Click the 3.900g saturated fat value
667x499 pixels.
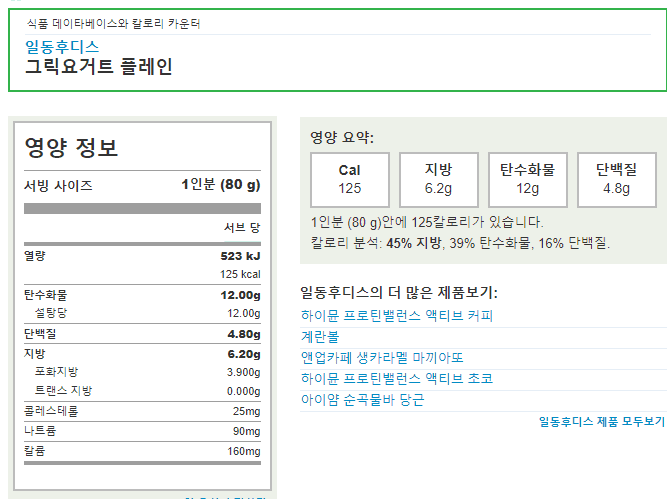243,372
